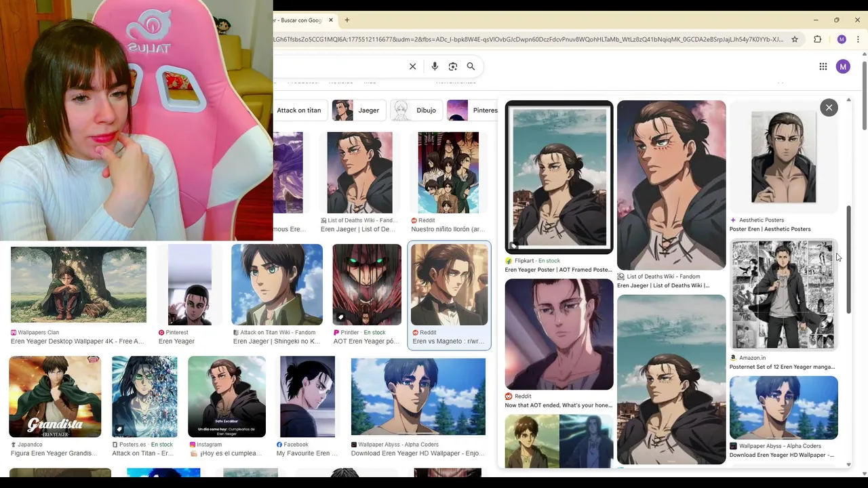Open Wallpaper Abyss image in side panel
Image resolution: width=868 pixels, height=488 pixels.
[783, 407]
